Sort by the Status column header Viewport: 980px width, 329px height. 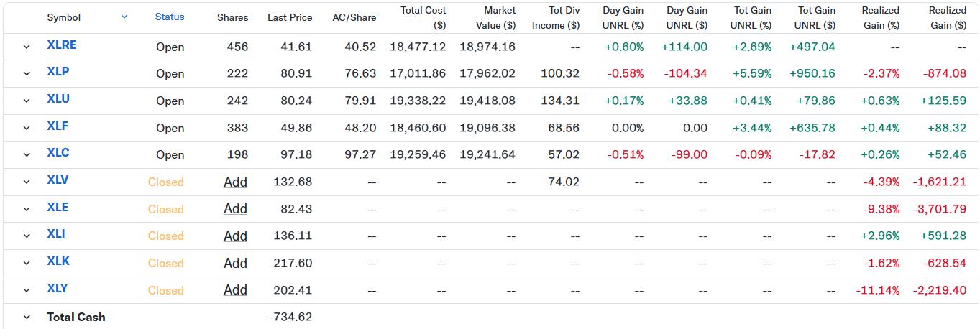170,17
